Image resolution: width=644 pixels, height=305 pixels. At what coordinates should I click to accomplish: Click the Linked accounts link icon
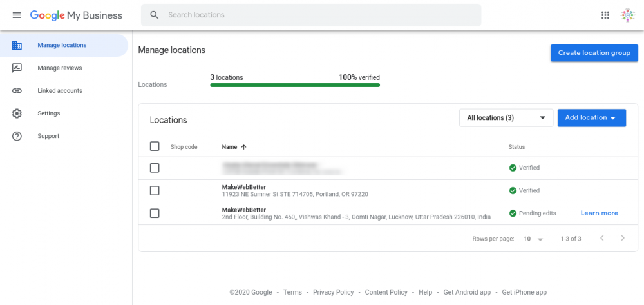[17, 91]
